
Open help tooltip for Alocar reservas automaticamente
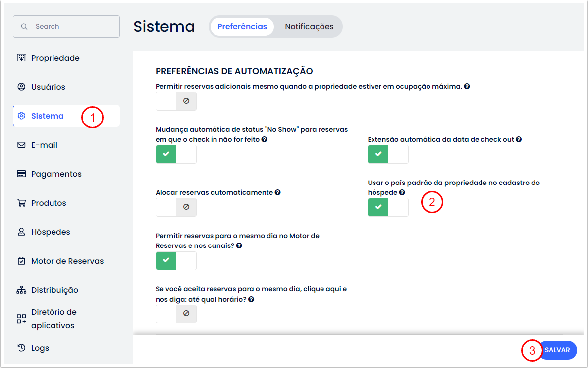[x=278, y=192]
